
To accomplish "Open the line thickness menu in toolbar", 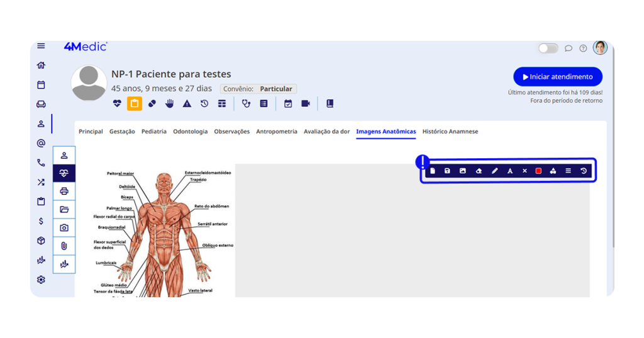I will (568, 171).
